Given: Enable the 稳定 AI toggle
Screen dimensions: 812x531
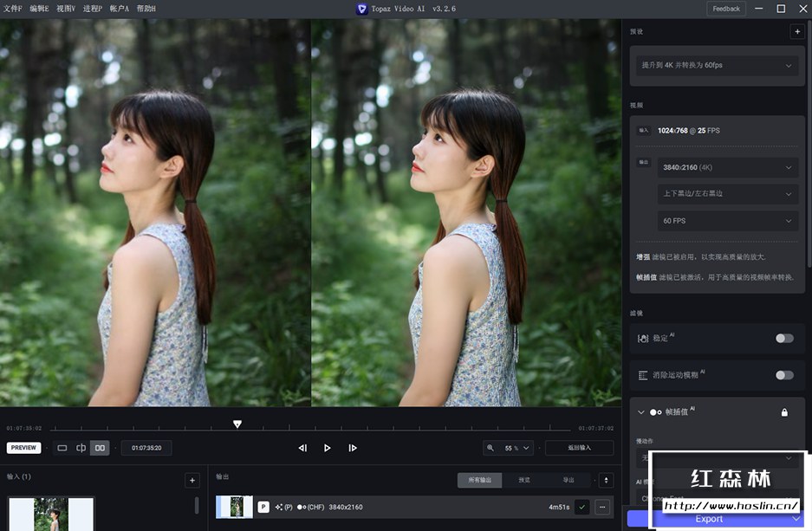Looking at the screenshot, I should [784, 338].
